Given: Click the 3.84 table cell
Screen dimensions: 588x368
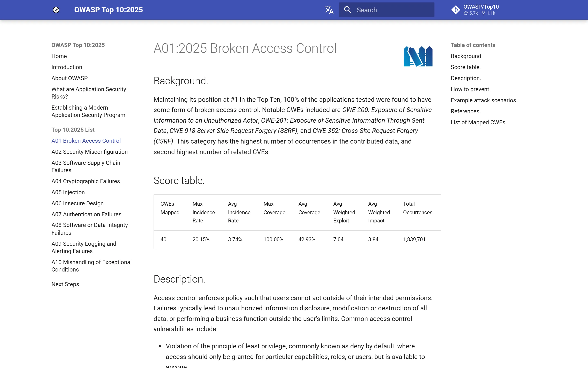Looking at the screenshot, I should click(x=373, y=239).
